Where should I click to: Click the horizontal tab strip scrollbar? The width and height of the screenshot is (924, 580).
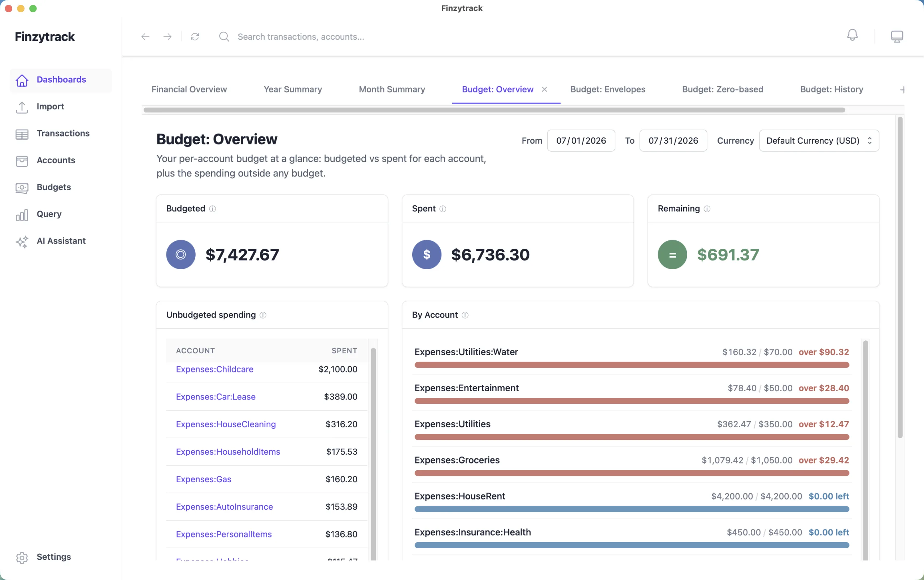click(x=494, y=110)
